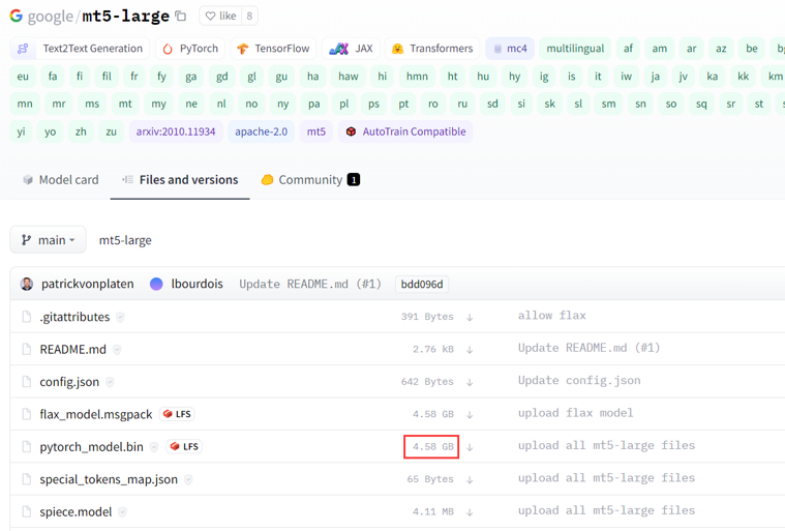Viewport: 785px width, 531px height.
Task: Open pytorch_model.bin file
Action: tap(92, 447)
